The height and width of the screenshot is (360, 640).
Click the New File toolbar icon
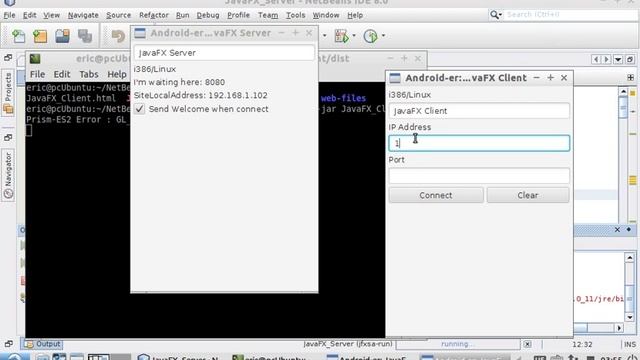pyautogui.click(x=18, y=36)
